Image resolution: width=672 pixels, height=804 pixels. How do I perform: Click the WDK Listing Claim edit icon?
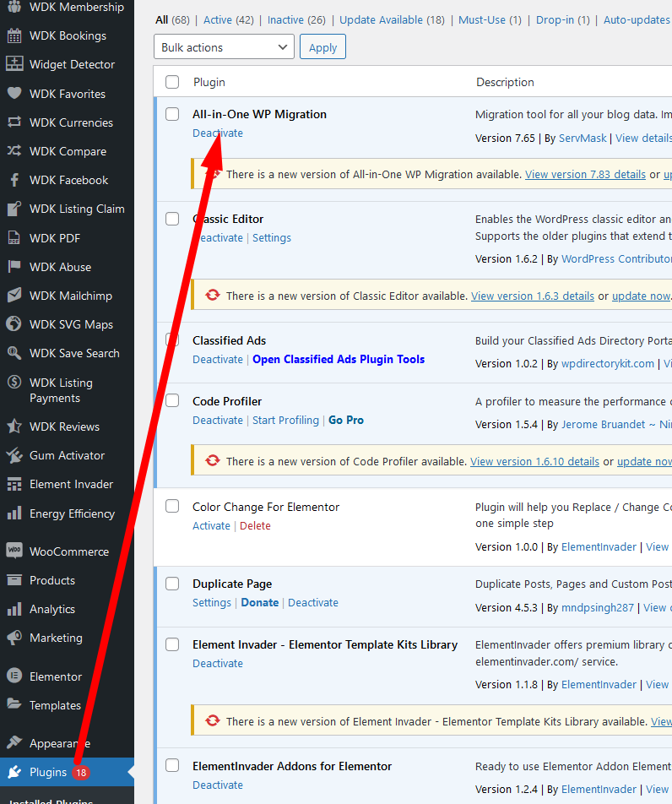[14, 209]
